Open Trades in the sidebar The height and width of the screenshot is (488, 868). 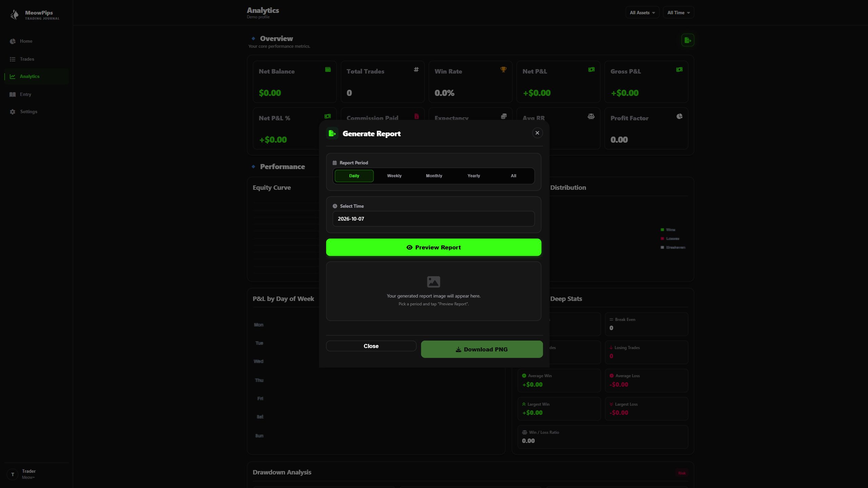pos(37,59)
